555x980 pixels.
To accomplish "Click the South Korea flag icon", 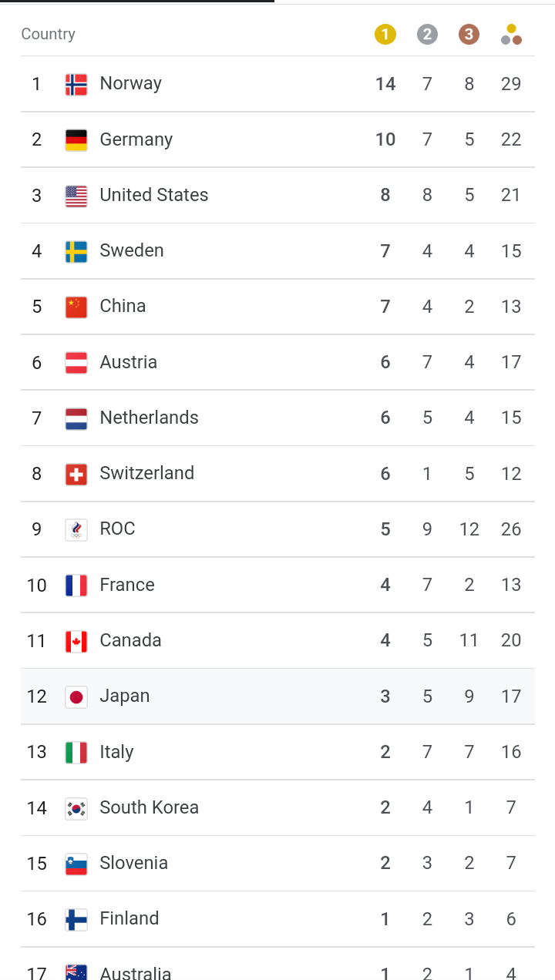I will [x=76, y=808].
